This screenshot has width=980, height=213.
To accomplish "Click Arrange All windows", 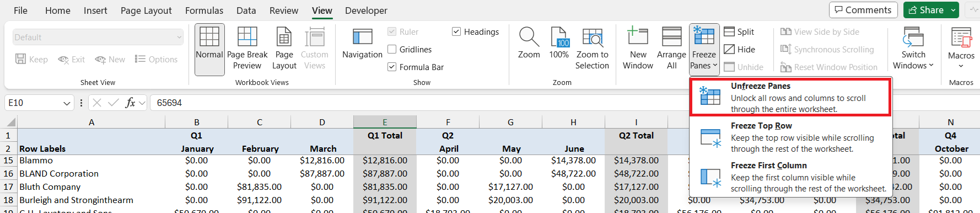I will click(671, 49).
